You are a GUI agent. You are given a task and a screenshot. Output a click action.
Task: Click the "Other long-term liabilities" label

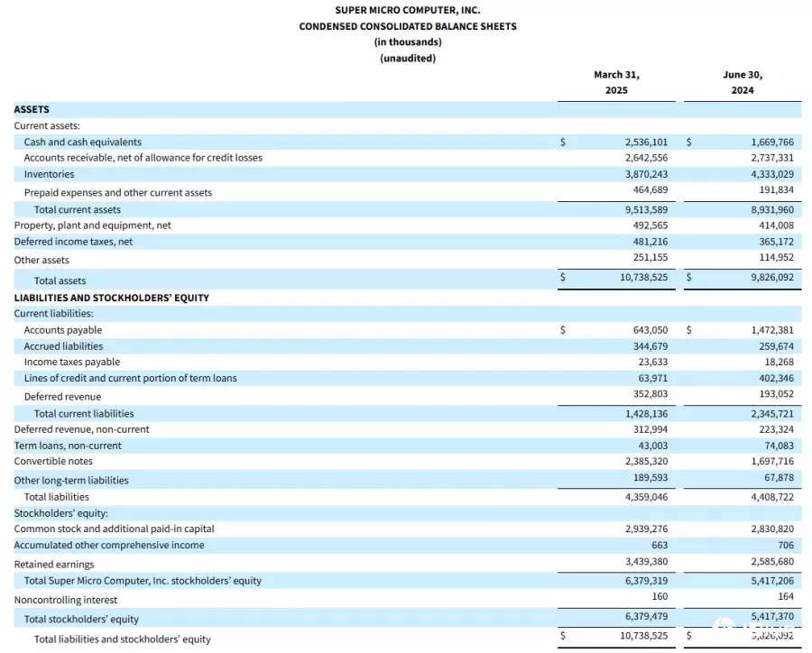[x=71, y=481]
